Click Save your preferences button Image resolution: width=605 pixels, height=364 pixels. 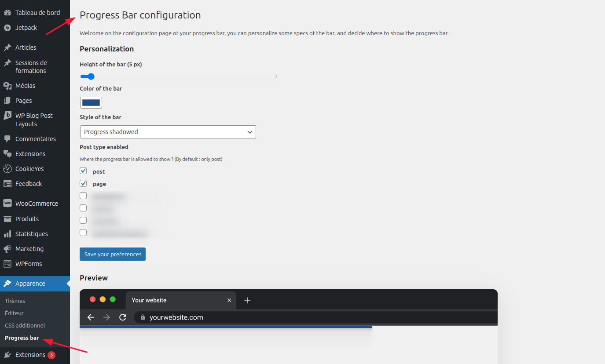(113, 254)
